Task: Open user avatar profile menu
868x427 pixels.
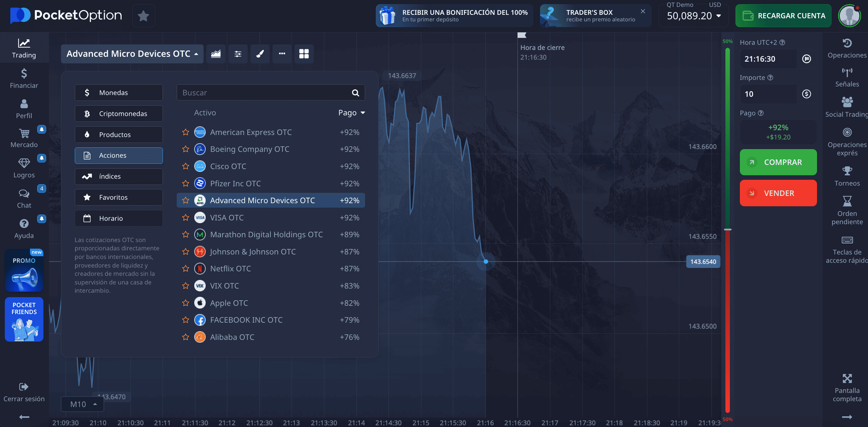Action: (850, 15)
